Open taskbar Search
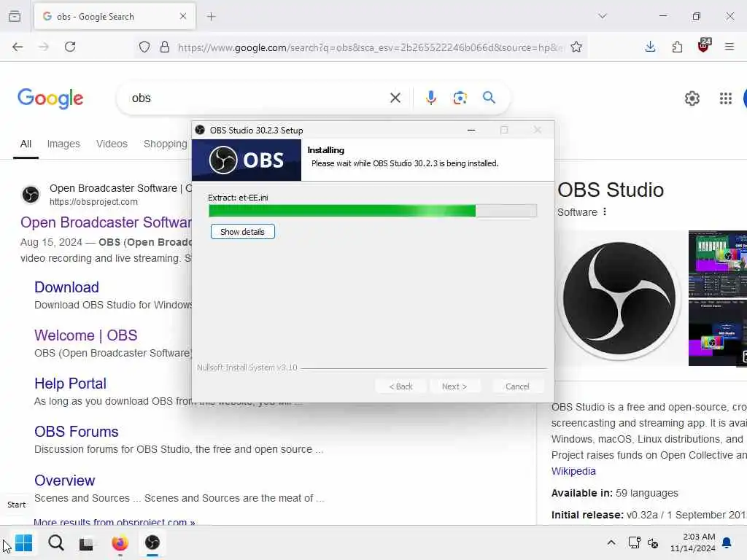Image resolution: width=747 pixels, height=560 pixels. pos(55,542)
